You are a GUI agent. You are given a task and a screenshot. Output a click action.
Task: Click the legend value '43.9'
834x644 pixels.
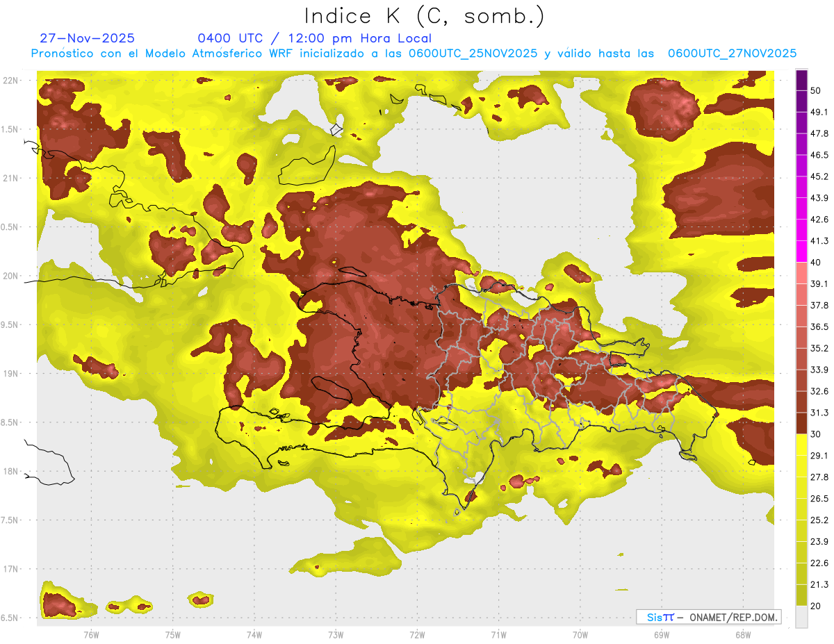click(x=819, y=198)
